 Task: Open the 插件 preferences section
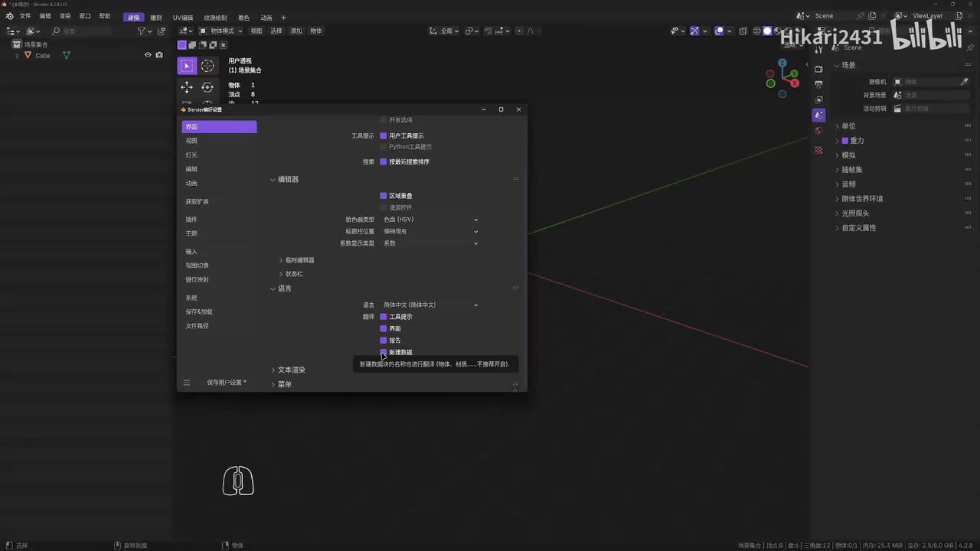click(x=219, y=220)
